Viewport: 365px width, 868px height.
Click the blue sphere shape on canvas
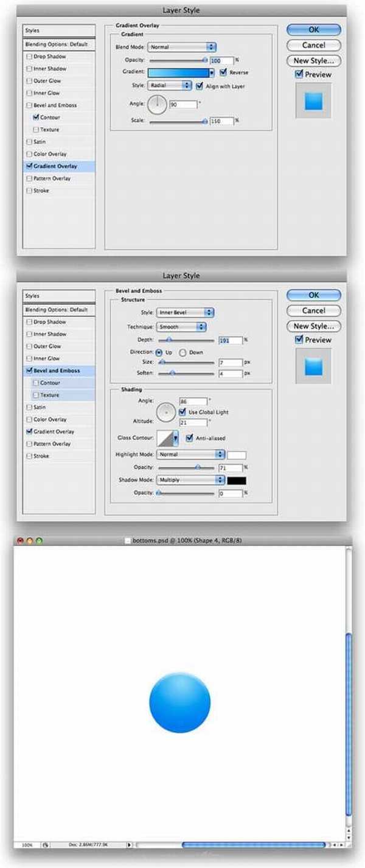pyautogui.click(x=179, y=702)
